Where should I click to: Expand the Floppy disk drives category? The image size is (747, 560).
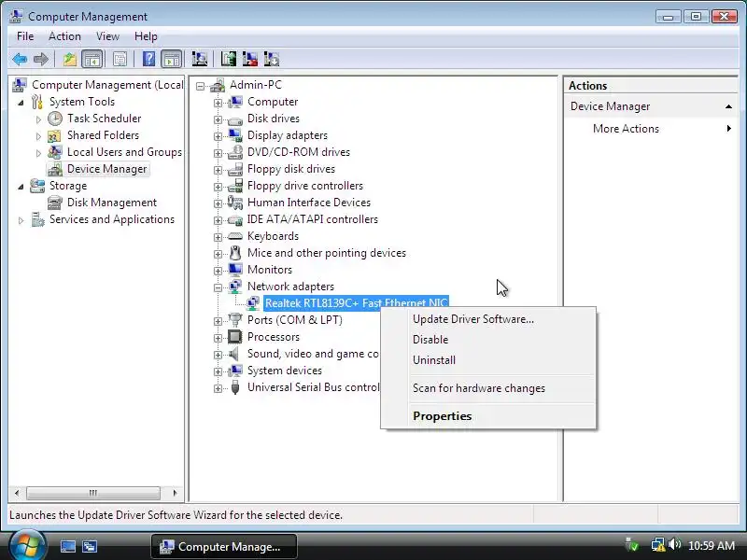click(218, 170)
